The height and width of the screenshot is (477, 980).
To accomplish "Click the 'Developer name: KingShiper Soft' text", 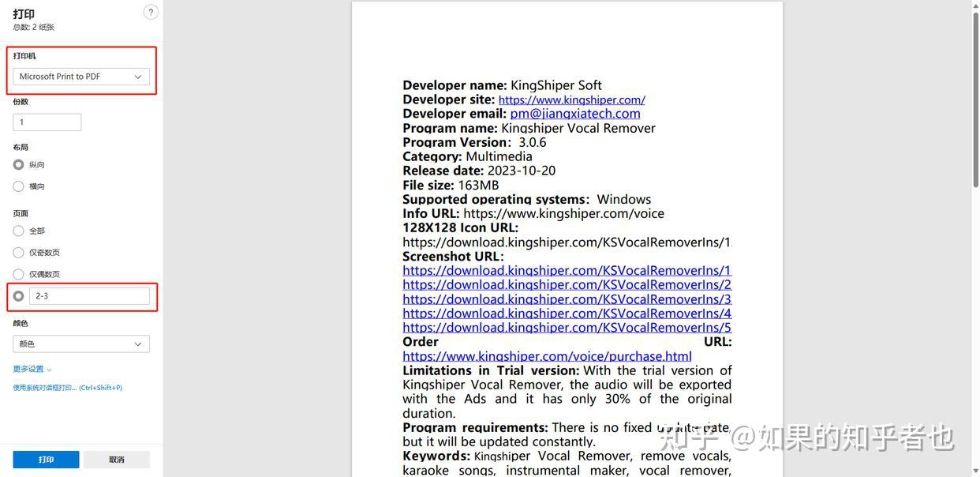I will (502, 85).
